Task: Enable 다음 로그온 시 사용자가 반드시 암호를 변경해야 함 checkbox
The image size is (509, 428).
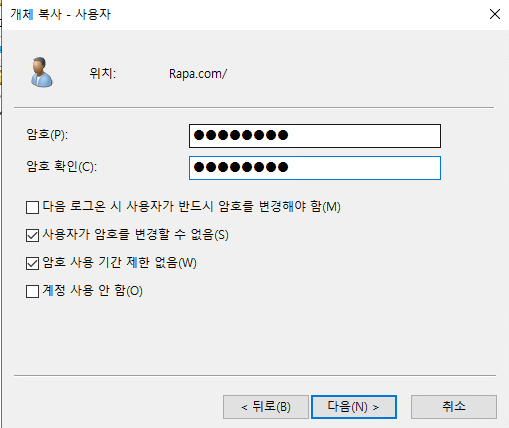Action: [32, 207]
